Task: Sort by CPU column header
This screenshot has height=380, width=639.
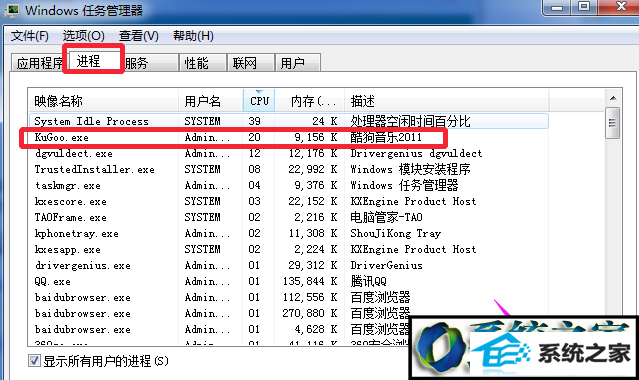Action: [x=259, y=100]
